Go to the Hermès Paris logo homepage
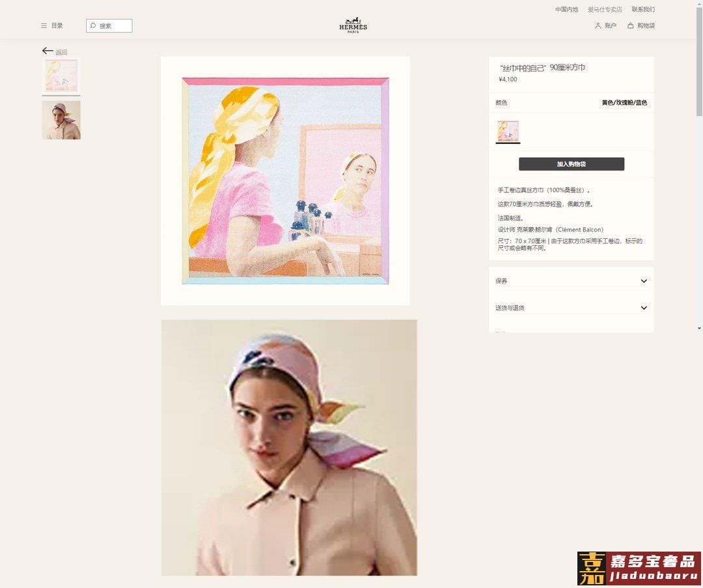Viewport: 703px width, 588px height. point(353,25)
